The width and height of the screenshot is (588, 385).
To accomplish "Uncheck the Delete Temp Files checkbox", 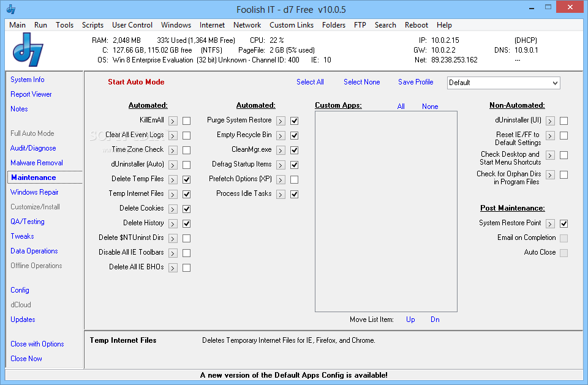I will (x=186, y=179).
